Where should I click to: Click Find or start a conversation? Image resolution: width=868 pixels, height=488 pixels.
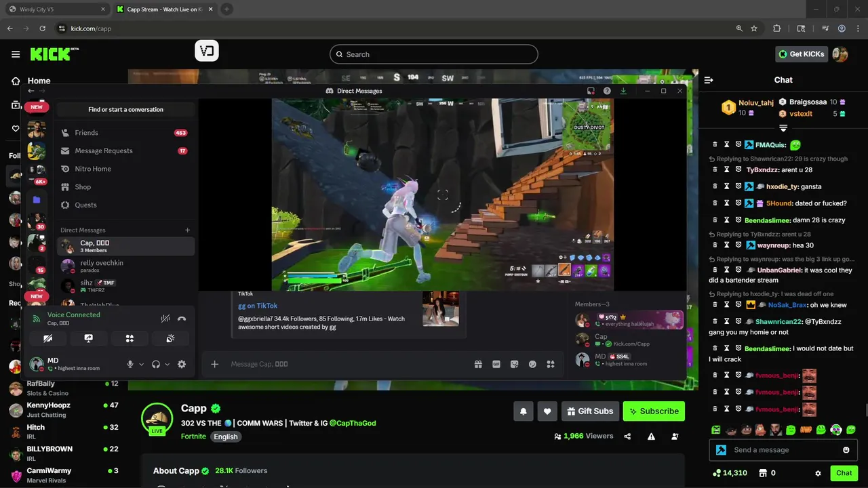(125, 109)
